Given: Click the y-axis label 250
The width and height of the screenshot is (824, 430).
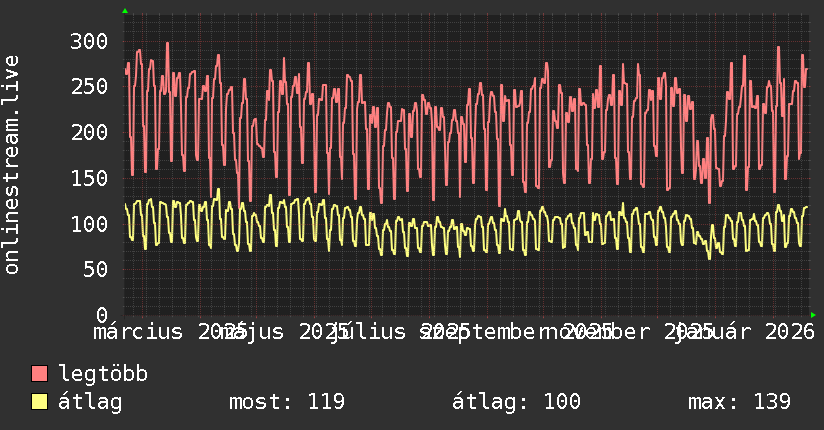Looking at the screenshot, I should tap(89, 86).
